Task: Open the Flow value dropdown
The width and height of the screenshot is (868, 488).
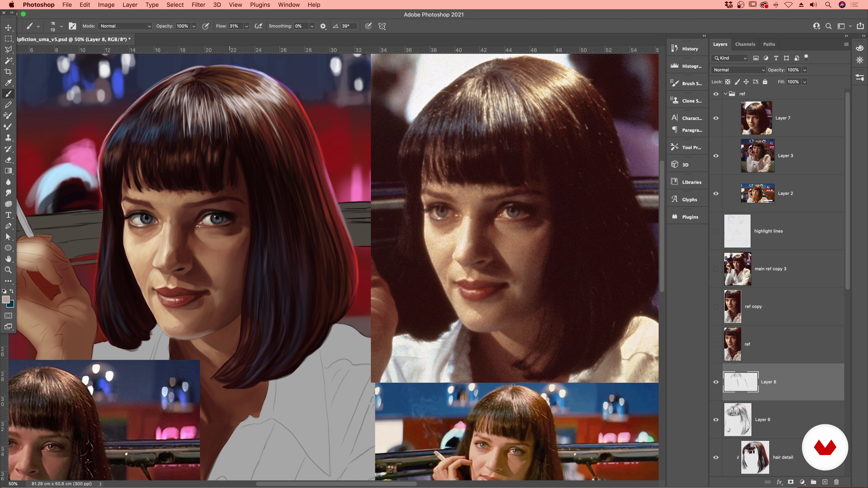Action: (246, 26)
